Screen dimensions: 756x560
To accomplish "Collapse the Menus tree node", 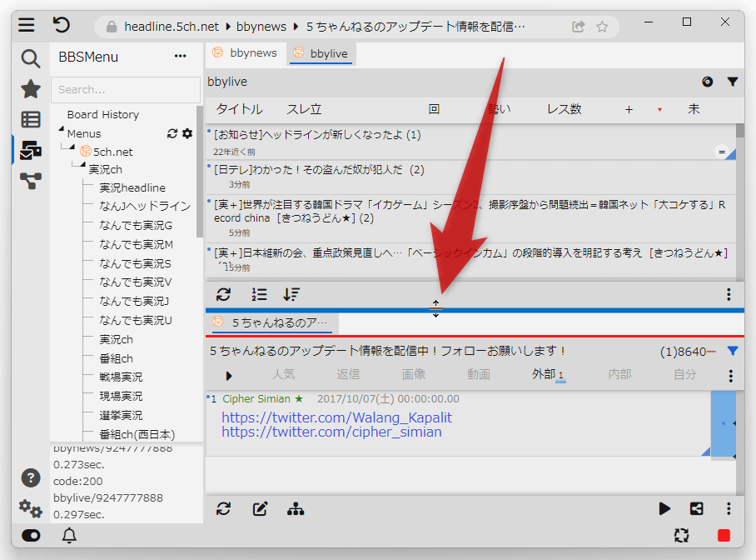I will point(62,129).
